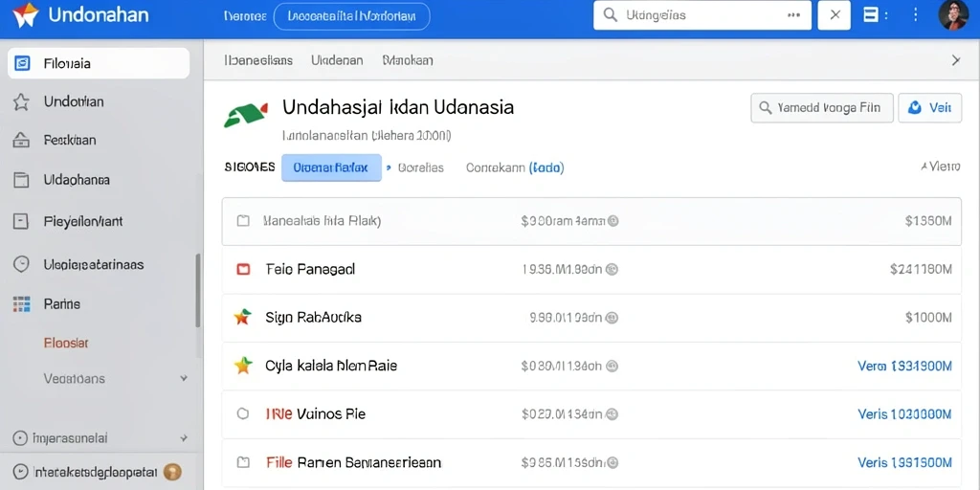Click the folder icon beside Uldaphansa
Image resolution: width=980 pixels, height=490 pixels.
click(x=21, y=180)
